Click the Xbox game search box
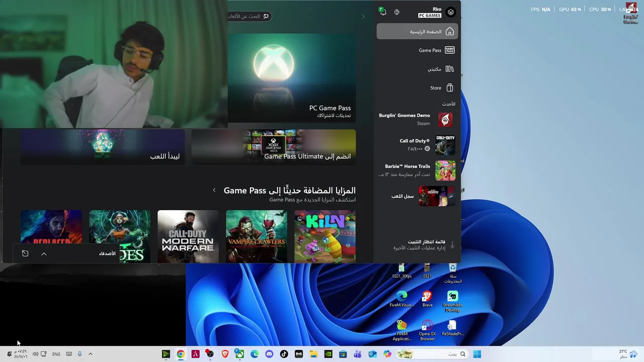644x362 pixels. (x=250, y=16)
